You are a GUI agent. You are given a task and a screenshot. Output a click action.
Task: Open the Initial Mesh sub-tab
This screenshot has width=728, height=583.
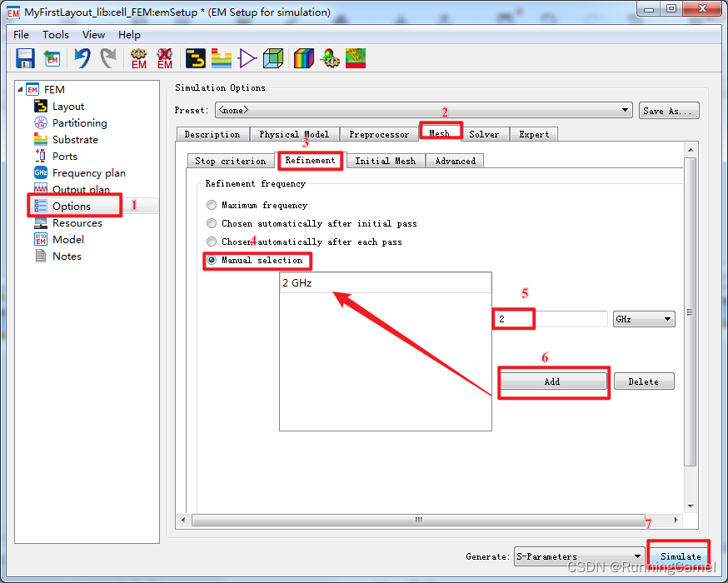[386, 161]
